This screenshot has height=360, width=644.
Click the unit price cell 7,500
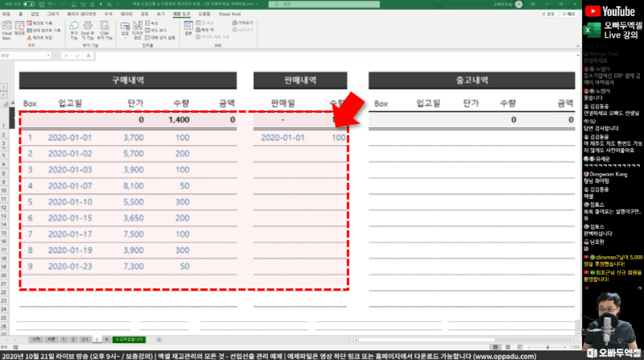134,234
